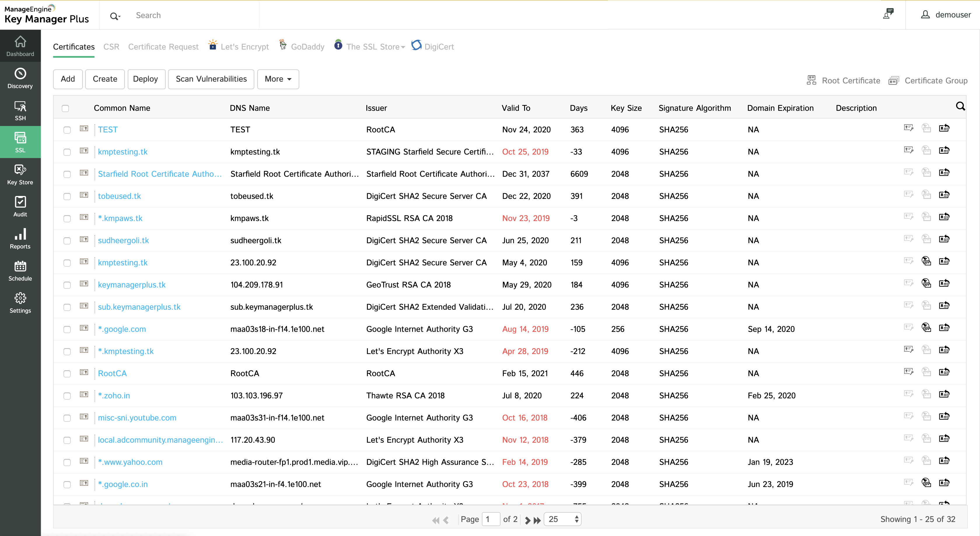The image size is (980, 536).
Task: Click the Scan Vulnerabilities button
Action: coord(211,79)
